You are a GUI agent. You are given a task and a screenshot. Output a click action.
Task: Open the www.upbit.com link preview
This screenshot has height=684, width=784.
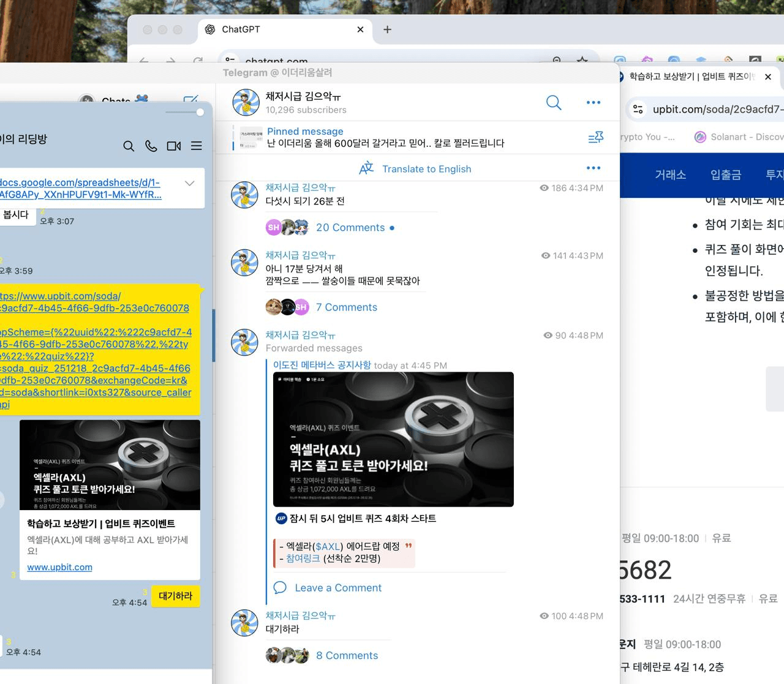(x=59, y=567)
